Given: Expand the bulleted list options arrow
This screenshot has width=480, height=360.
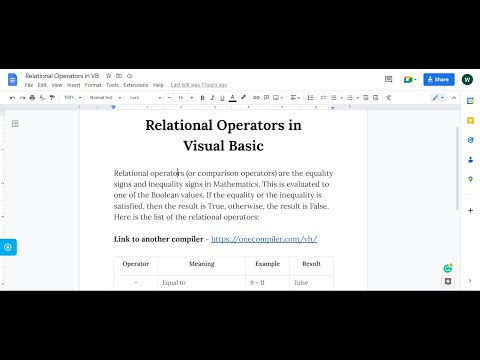Looking at the screenshot, I should 341,98.
